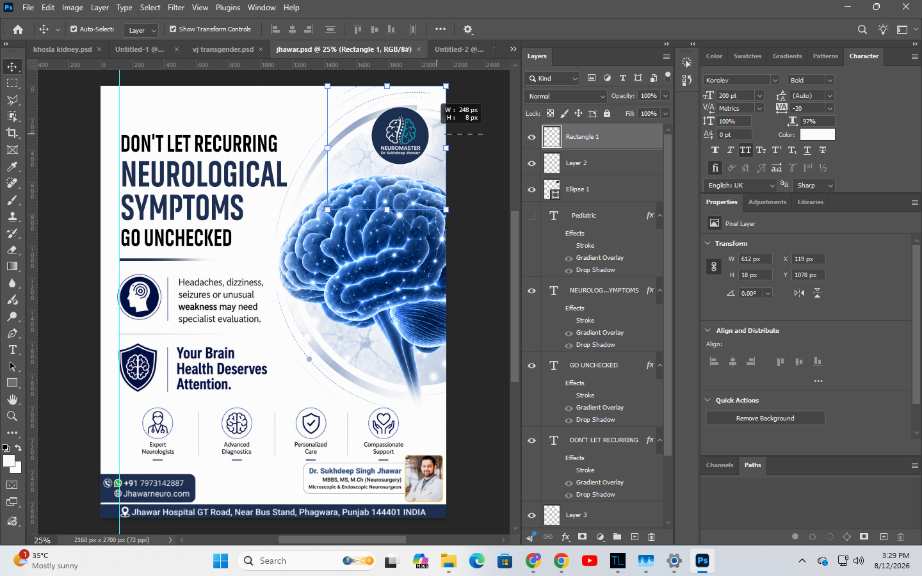The height and width of the screenshot is (576, 922).
Task: Select the Horizontal Type tool
Action: (12, 350)
